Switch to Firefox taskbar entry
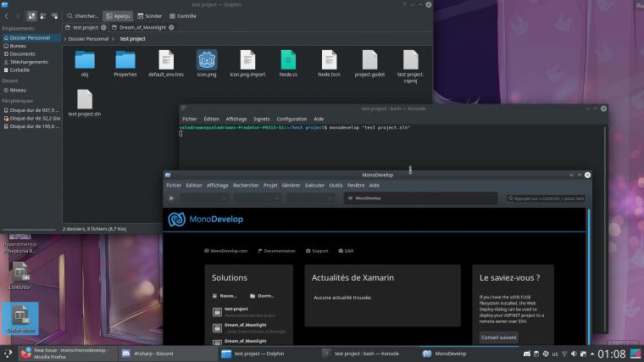This screenshot has height=362, width=644. [x=68, y=354]
